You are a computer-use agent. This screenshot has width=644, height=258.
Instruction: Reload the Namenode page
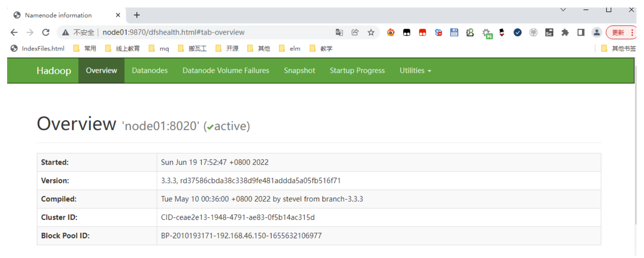[46, 33]
